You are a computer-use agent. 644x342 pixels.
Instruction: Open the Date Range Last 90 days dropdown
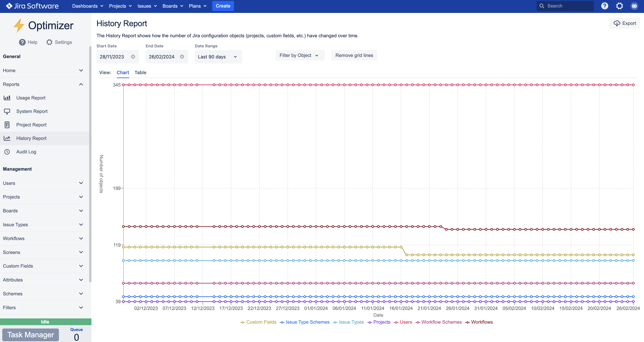(218, 57)
